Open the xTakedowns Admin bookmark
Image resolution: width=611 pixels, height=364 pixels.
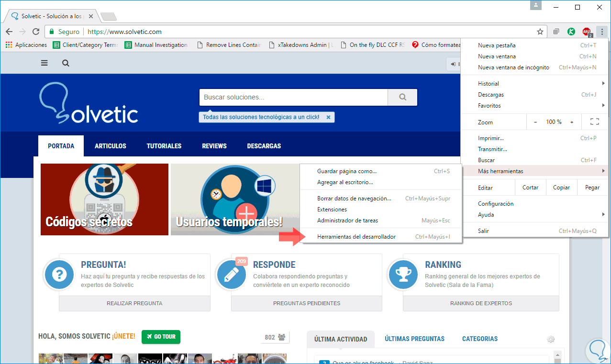pos(301,45)
